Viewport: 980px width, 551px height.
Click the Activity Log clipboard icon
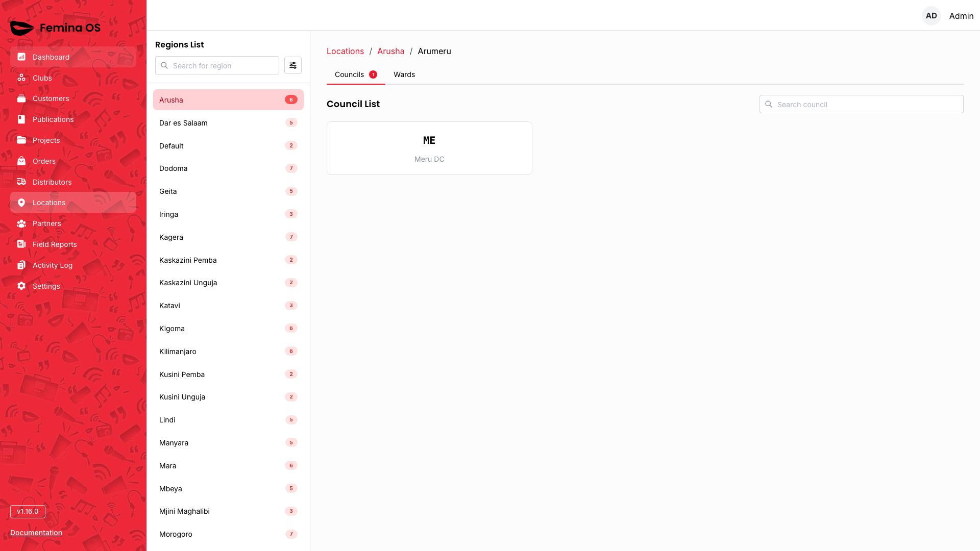(x=21, y=265)
